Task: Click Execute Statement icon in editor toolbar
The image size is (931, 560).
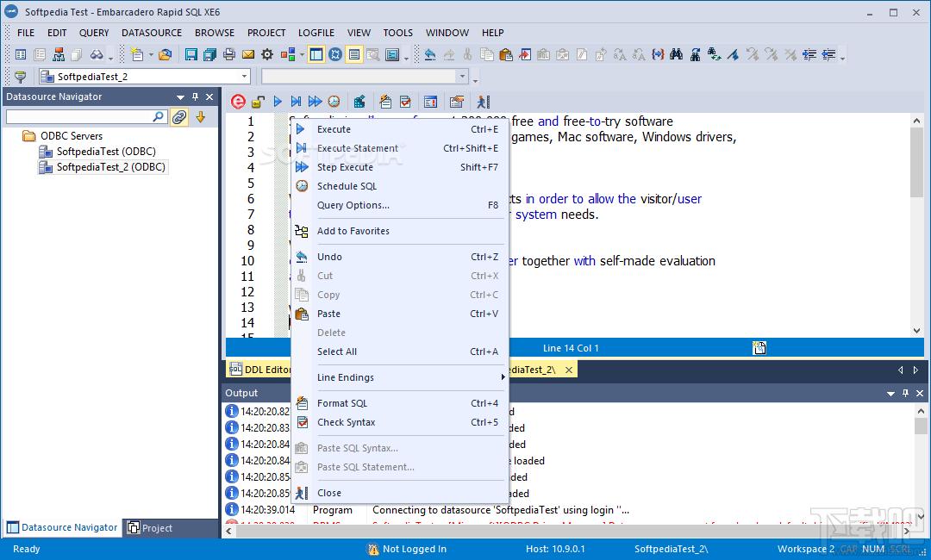Action: coord(296,102)
